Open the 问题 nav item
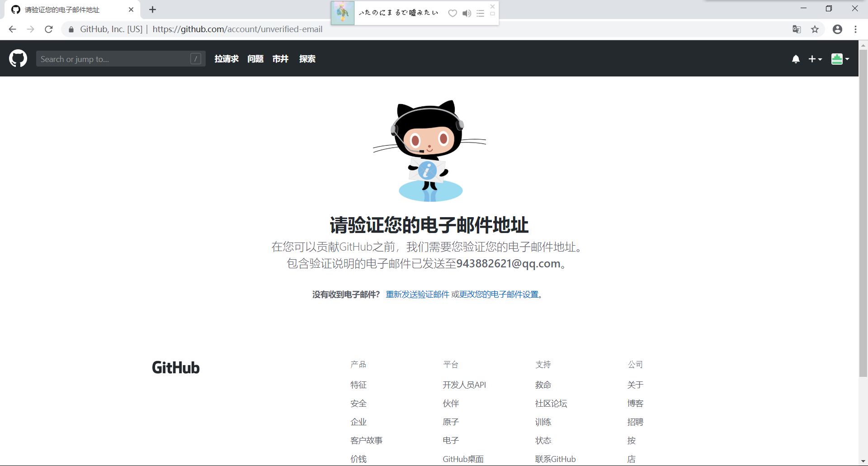 (255, 59)
